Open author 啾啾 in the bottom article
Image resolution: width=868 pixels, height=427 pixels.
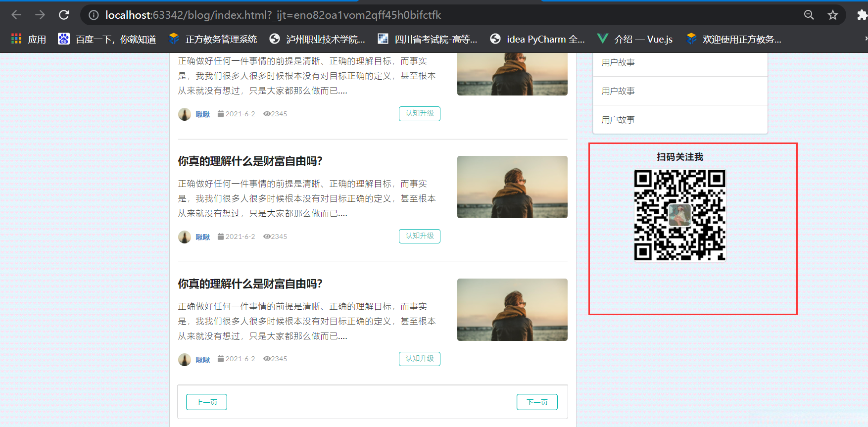point(203,360)
